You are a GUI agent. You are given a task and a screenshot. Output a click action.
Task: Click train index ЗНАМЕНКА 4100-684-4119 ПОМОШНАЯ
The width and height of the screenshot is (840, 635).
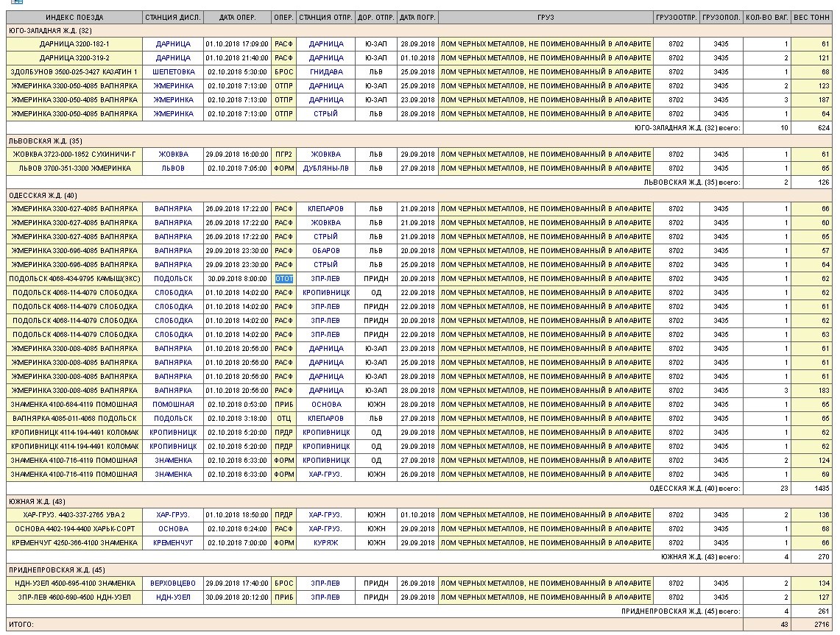pos(74,404)
